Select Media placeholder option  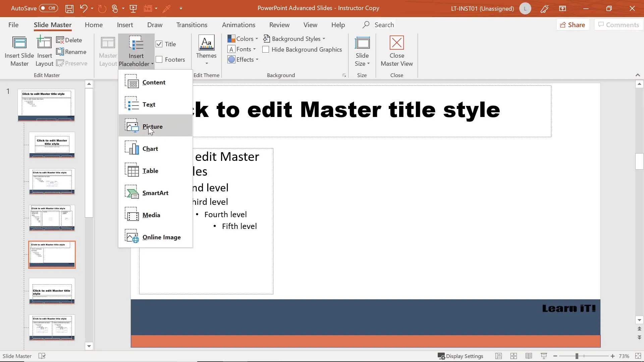coord(155,215)
